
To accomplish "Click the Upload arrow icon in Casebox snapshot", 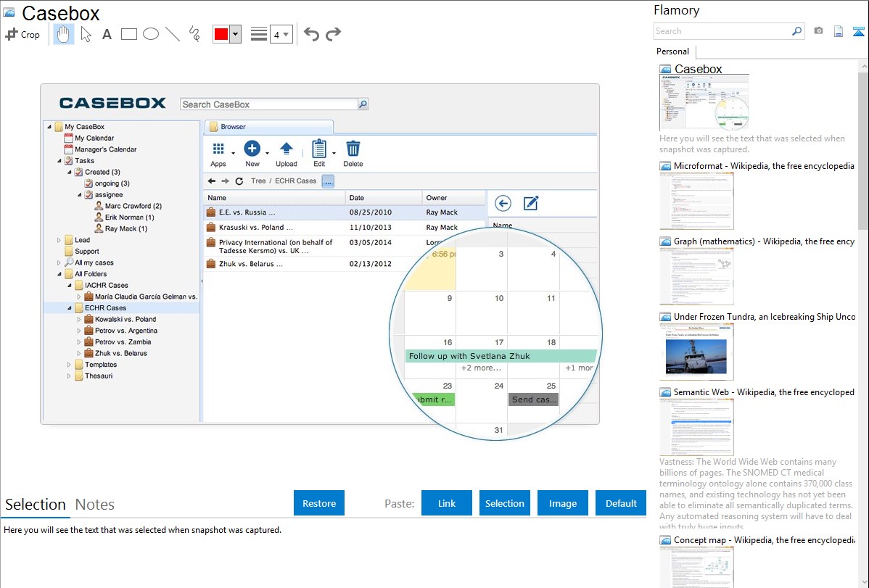I will (x=286, y=149).
